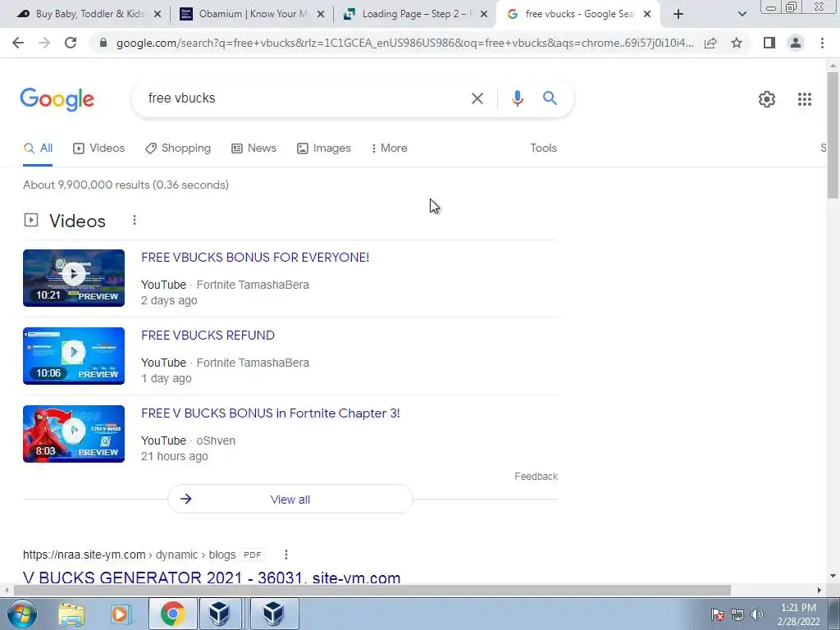
Task: Open Chrome's three-dot menu
Action: click(x=822, y=43)
